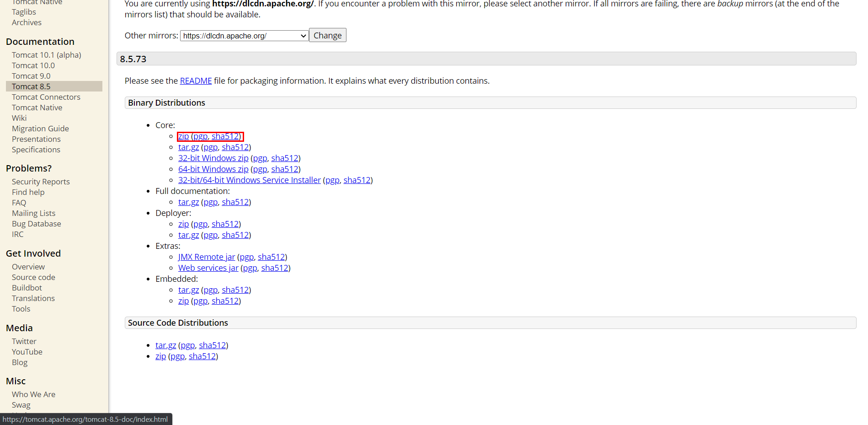The image size is (868, 425).
Task: Open pgp for 32-bit Windows zip
Action: pyautogui.click(x=260, y=158)
